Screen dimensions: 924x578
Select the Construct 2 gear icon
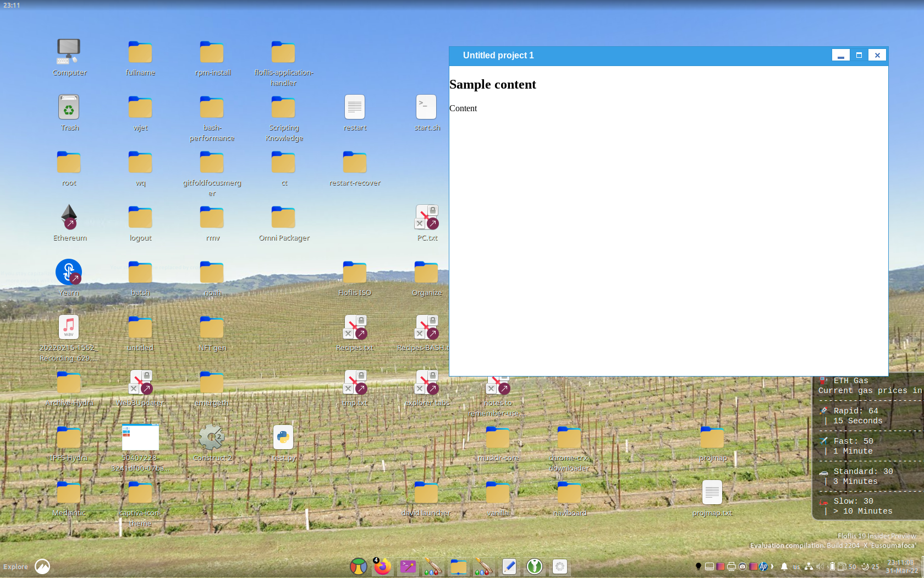click(212, 438)
